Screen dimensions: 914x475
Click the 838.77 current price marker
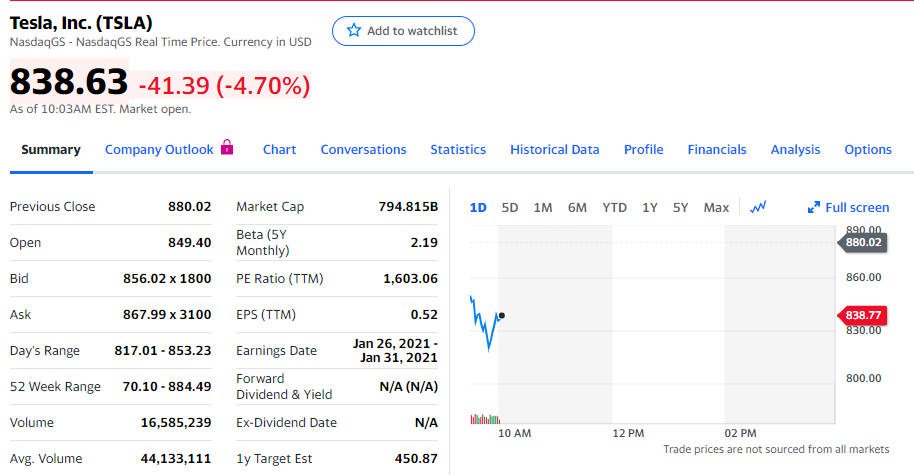863,315
